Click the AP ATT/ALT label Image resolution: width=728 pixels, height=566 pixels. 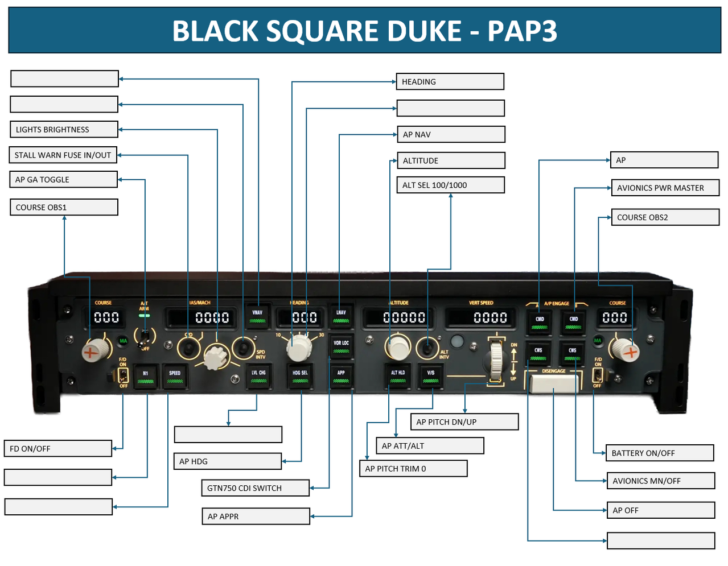(x=430, y=446)
